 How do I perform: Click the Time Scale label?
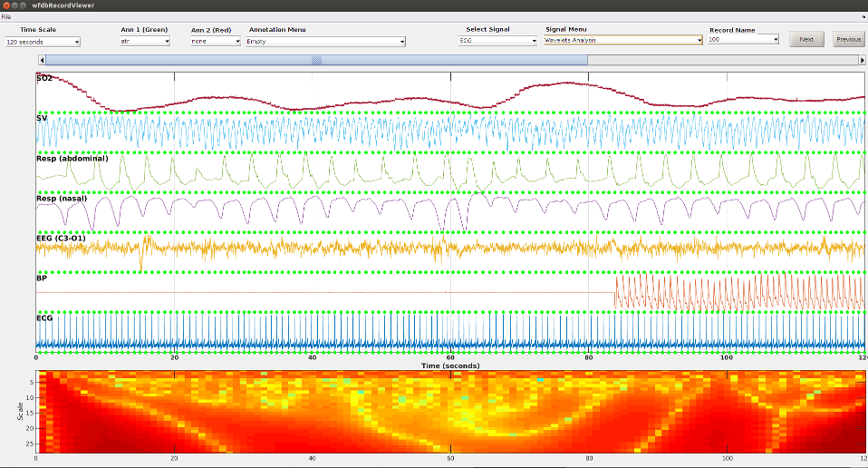tap(38, 30)
